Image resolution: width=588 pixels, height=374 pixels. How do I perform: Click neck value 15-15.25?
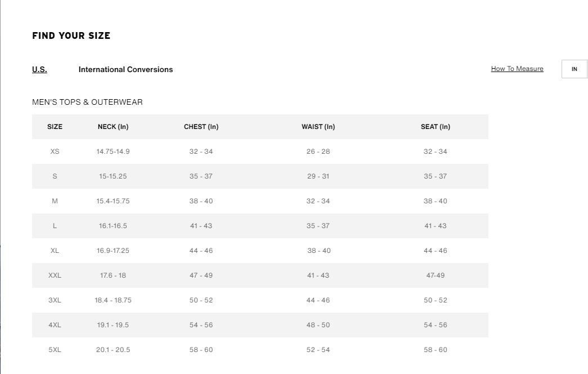pyautogui.click(x=113, y=176)
